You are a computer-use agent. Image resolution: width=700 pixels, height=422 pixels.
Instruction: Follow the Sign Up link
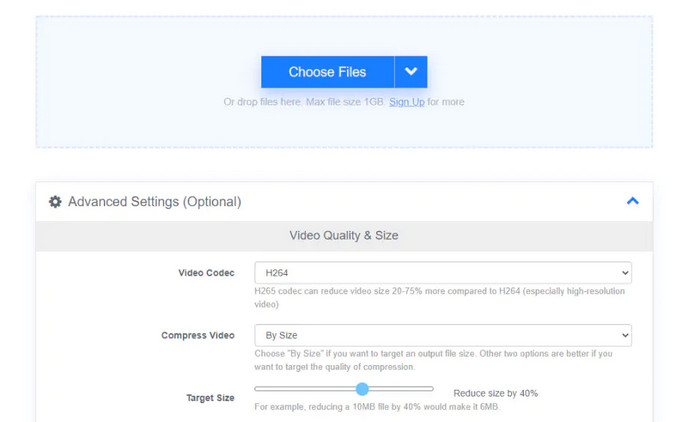pyautogui.click(x=406, y=102)
